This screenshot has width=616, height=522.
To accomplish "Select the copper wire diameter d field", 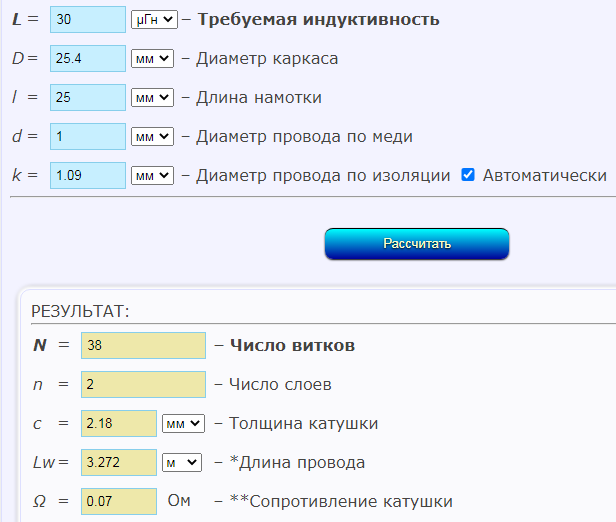I will [86, 136].
